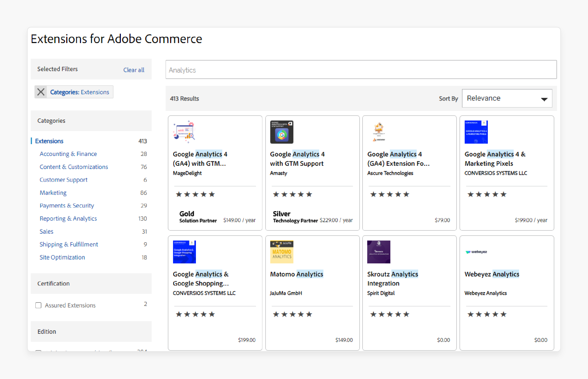Image resolution: width=588 pixels, height=379 pixels.
Task: Open the Amasty Google Analytics 4 icon
Action: coord(282,132)
